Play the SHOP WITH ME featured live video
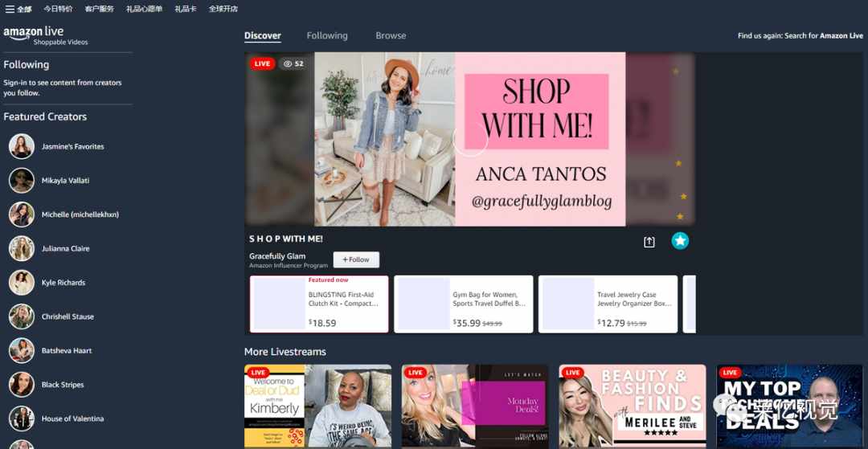This screenshot has height=449, width=868. [470, 139]
